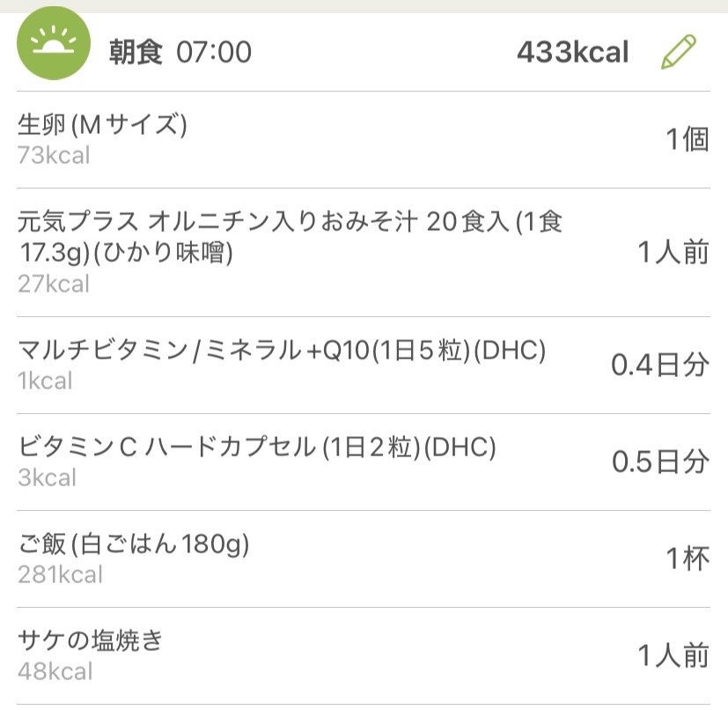728x710 pixels.
Task: Open マルチビタミン/ミネラル+Q10 supplement entry
Action: pos(282,351)
